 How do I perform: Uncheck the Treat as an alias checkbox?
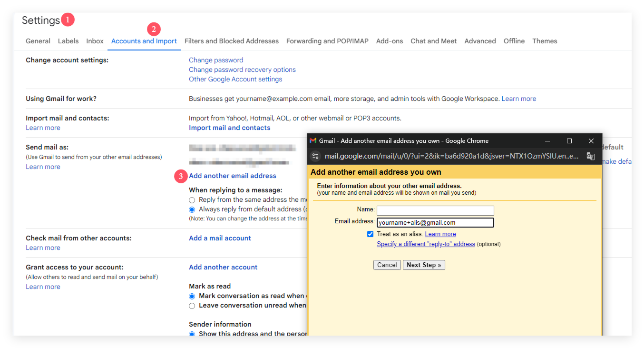371,234
